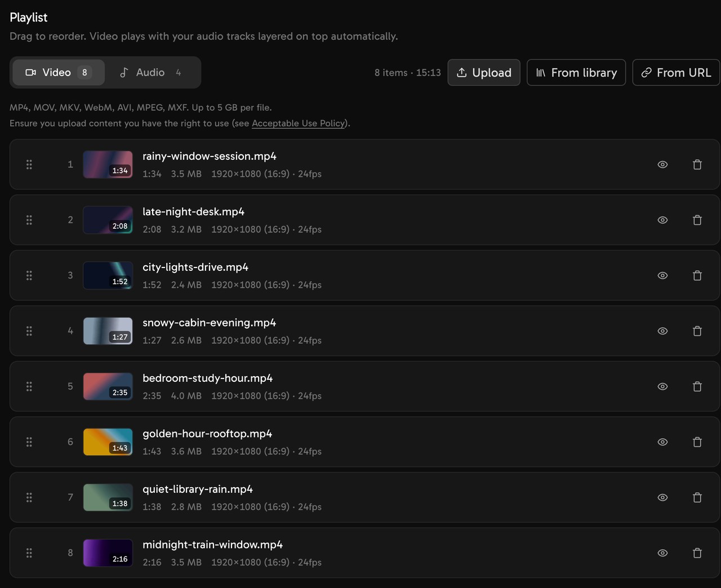Hide late-night-desk.mp4 using the eye icon
The height and width of the screenshot is (588, 721).
point(663,220)
